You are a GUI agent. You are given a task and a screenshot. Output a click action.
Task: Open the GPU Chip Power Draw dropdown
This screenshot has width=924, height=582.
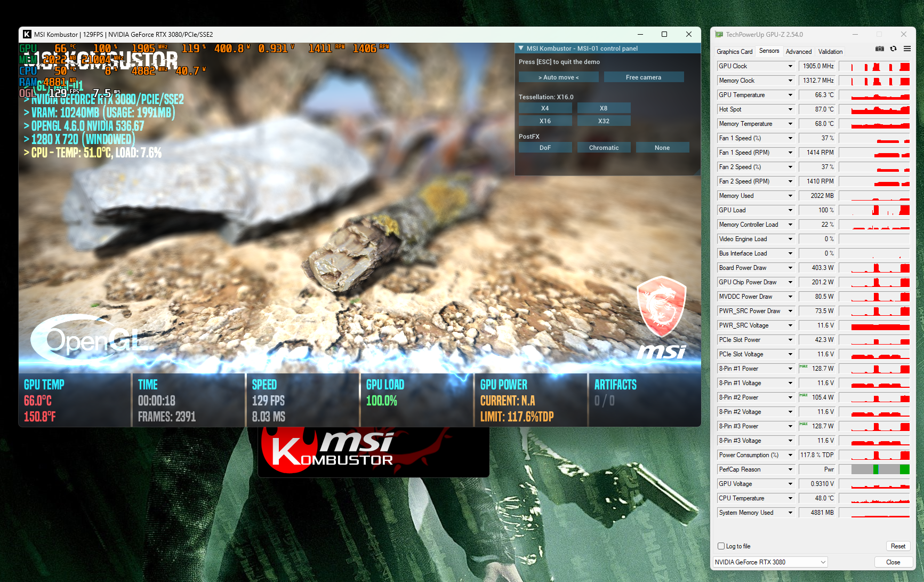tap(790, 282)
